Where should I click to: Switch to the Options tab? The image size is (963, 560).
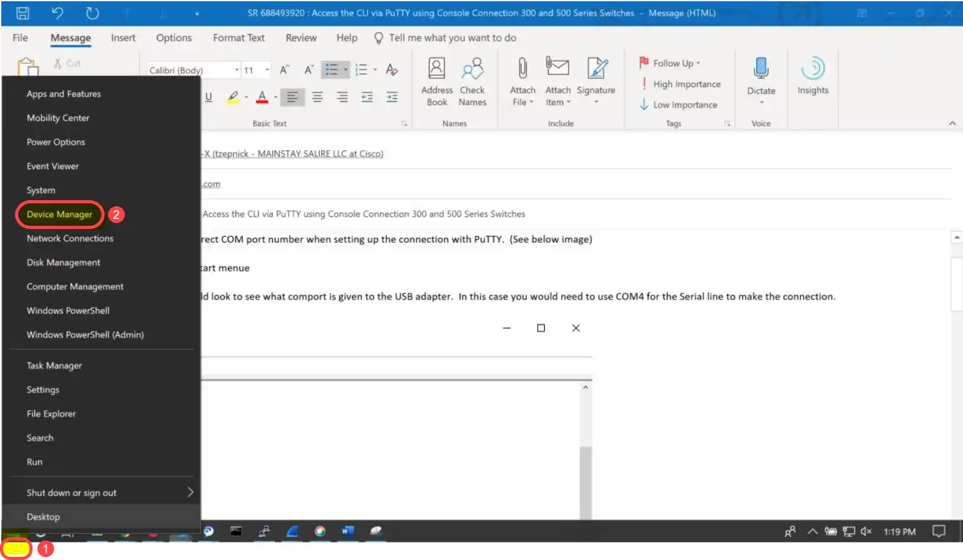(173, 38)
